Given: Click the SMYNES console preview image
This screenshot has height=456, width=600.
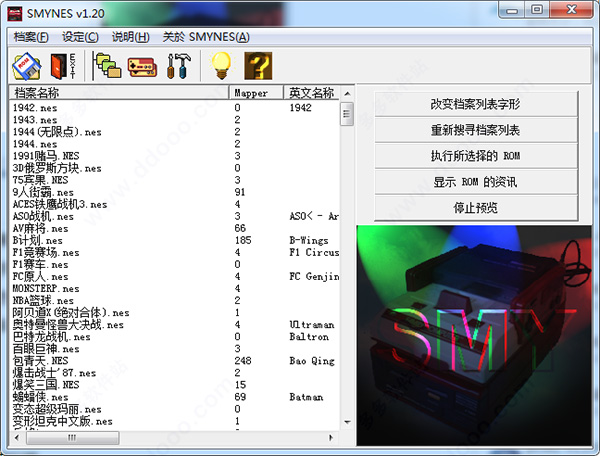Looking at the screenshot, I should tap(474, 335).
